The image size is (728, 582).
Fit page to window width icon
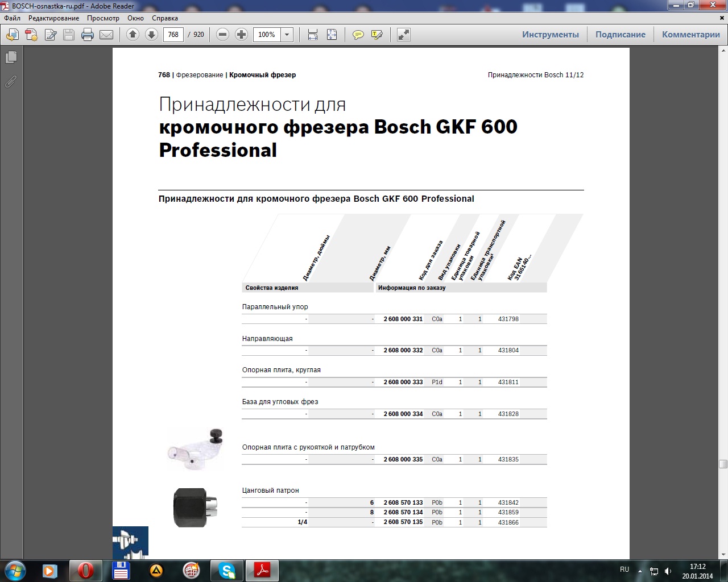[313, 35]
